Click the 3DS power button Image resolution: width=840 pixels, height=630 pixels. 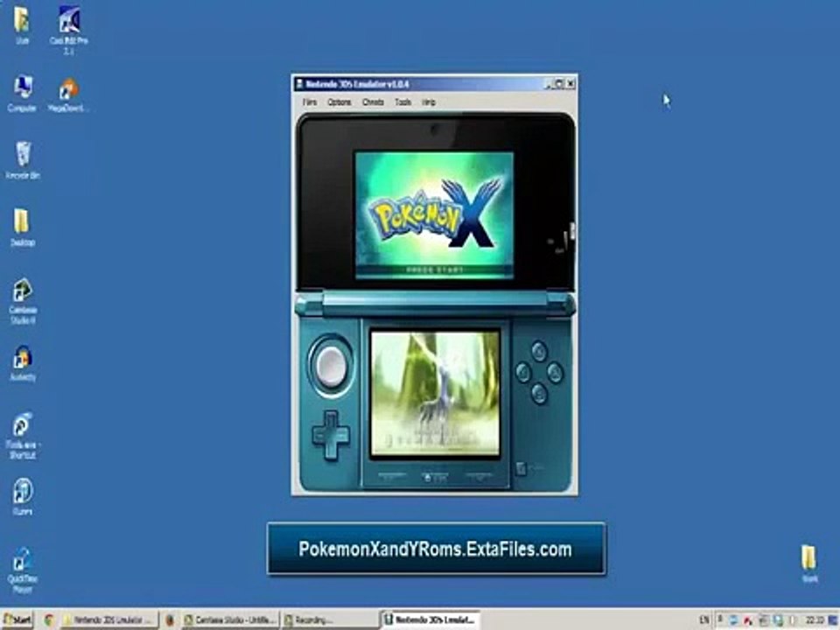pyautogui.click(x=521, y=469)
